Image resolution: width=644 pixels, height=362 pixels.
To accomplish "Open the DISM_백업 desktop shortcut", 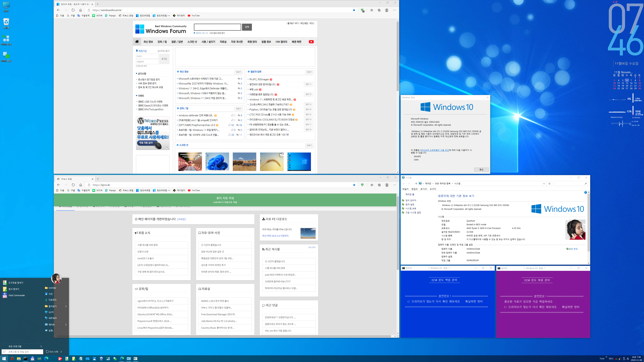I will [x=6, y=40].
